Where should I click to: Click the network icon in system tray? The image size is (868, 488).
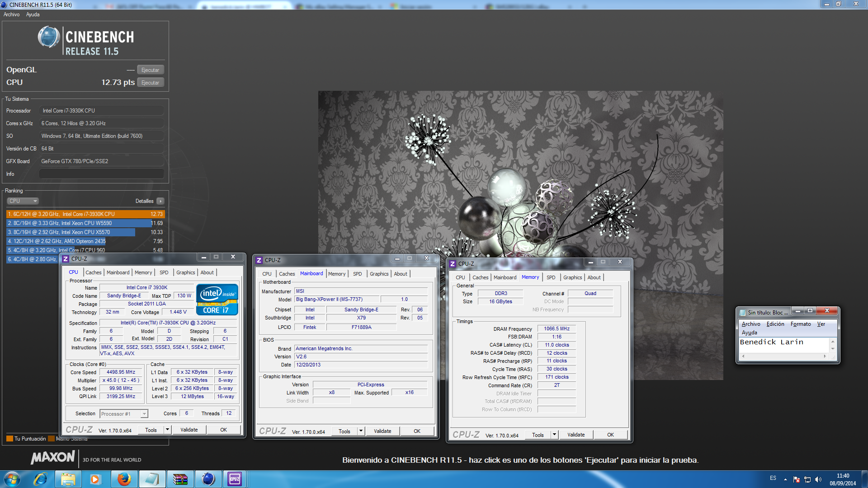[x=807, y=479]
